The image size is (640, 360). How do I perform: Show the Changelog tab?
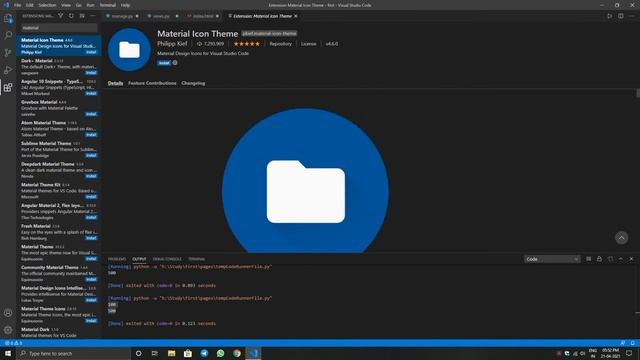click(193, 83)
